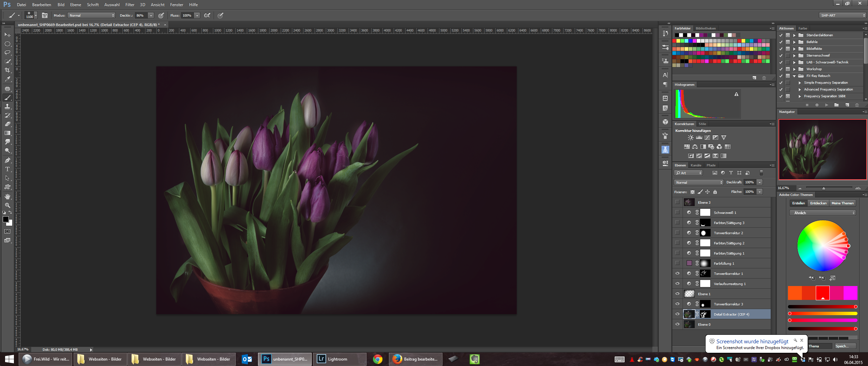Open the brush panel toggle icon

click(44, 15)
